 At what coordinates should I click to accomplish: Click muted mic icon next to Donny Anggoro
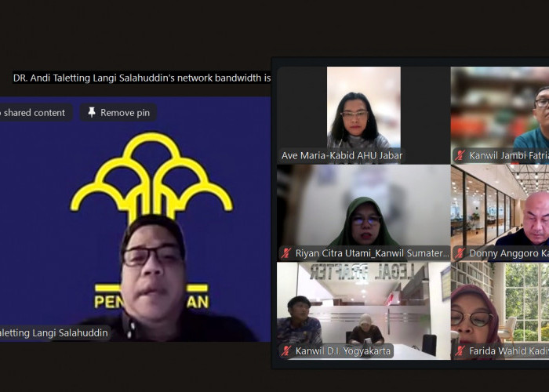[460, 253]
